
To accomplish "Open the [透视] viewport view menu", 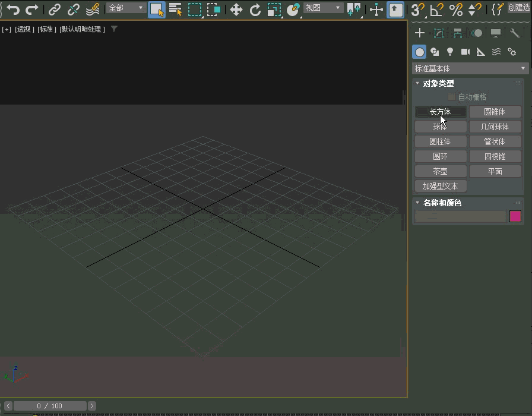I will (24, 30).
